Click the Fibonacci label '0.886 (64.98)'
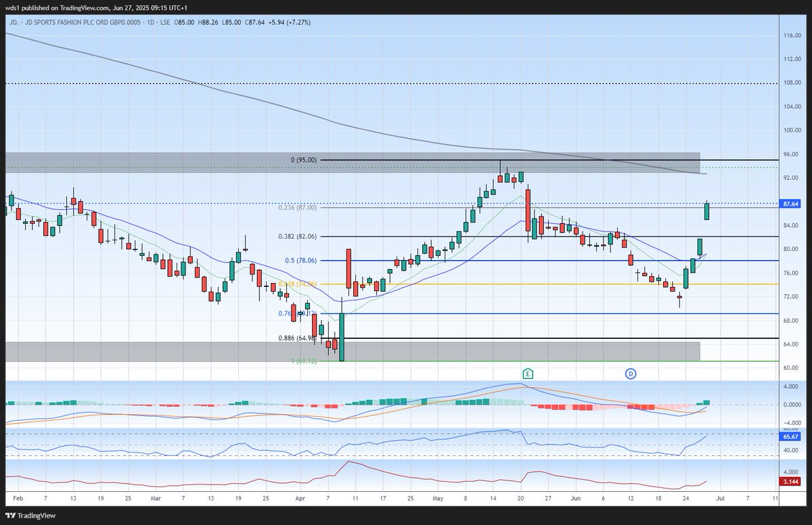Screen dimensions: 812x525 point(298,338)
